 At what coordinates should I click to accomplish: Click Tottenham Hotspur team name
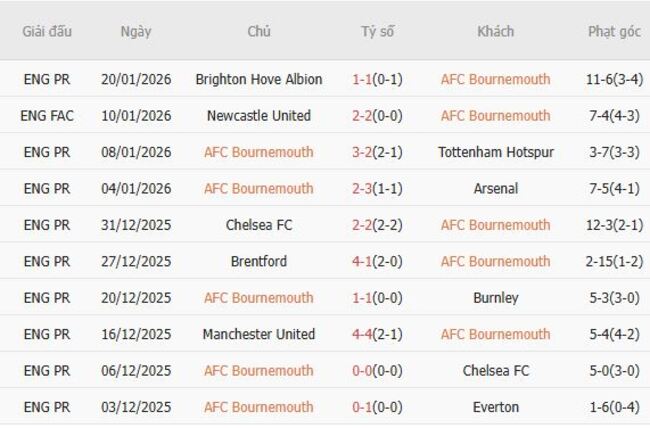pyautogui.click(x=495, y=152)
